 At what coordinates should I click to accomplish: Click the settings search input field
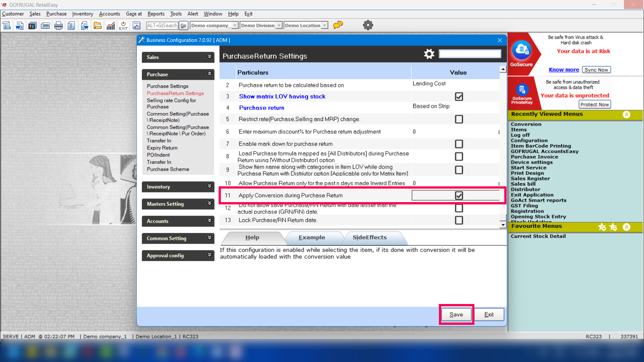(470, 54)
